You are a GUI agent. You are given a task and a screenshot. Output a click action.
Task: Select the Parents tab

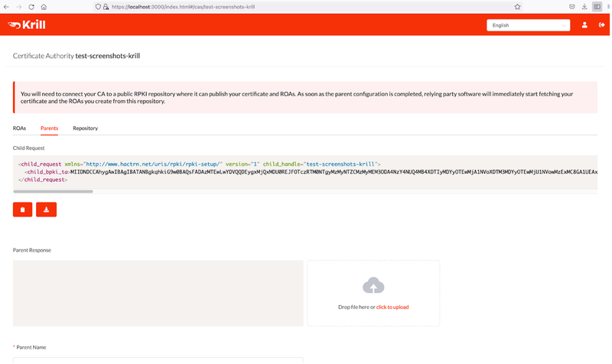[x=49, y=128]
